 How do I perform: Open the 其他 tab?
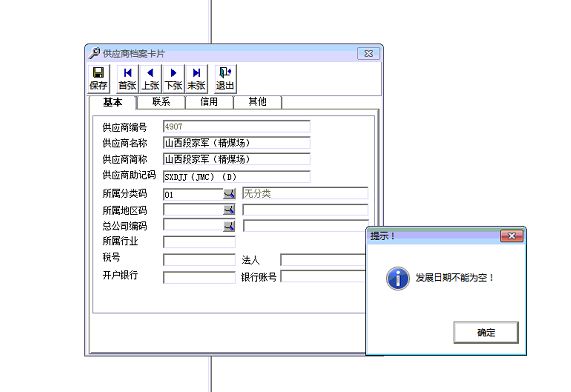pyautogui.click(x=257, y=102)
